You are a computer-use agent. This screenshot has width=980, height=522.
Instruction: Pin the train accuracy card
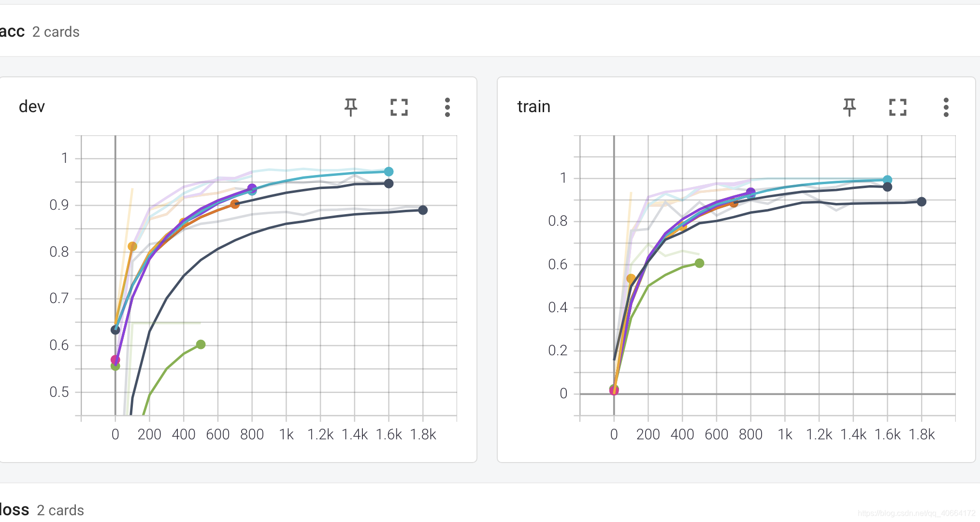pyautogui.click(x=850, y=107)
